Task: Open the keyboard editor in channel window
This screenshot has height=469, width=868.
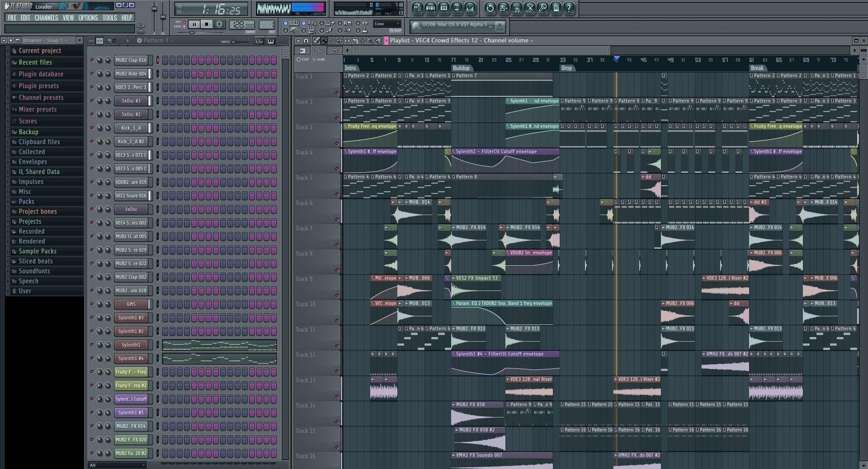Action: coord(270,41)
